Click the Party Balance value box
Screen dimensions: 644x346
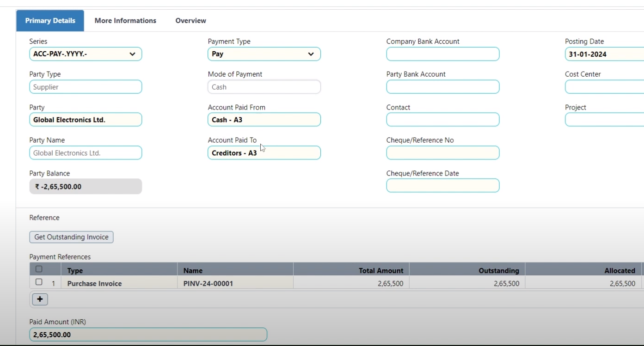[86, 187]
